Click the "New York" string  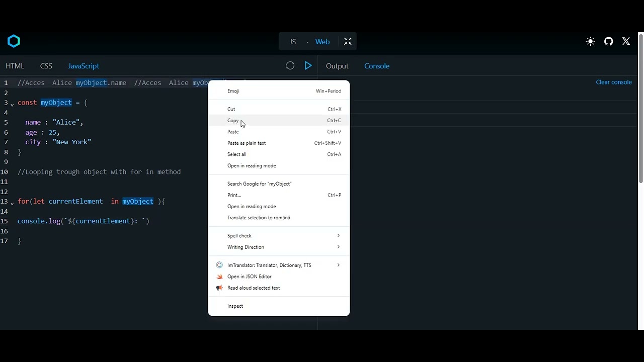click(72, 142)
